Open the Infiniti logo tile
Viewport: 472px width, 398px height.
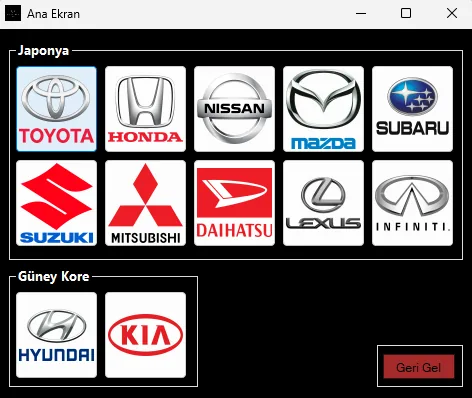coord(412,203)
